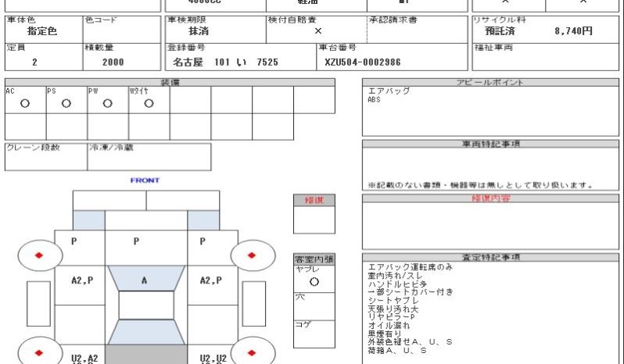
Task: Click the 室内汚れ/スレ note line
Action: [395, 276]
